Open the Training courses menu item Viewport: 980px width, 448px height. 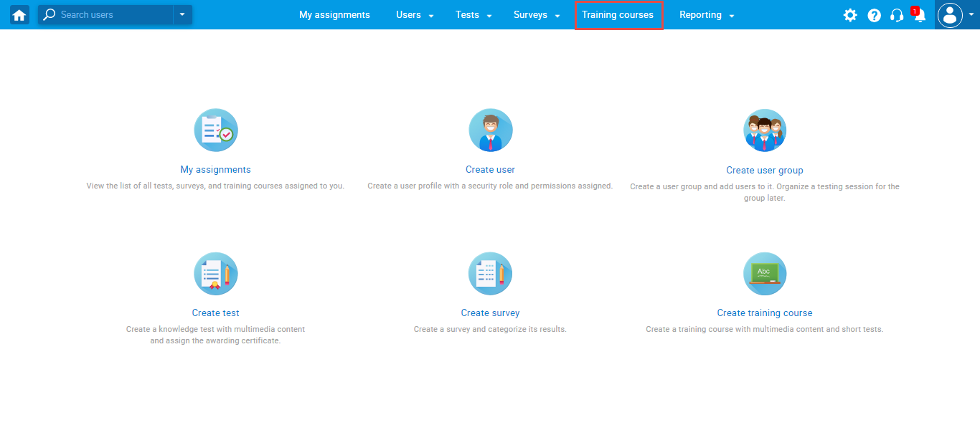[x=618, y=15]
